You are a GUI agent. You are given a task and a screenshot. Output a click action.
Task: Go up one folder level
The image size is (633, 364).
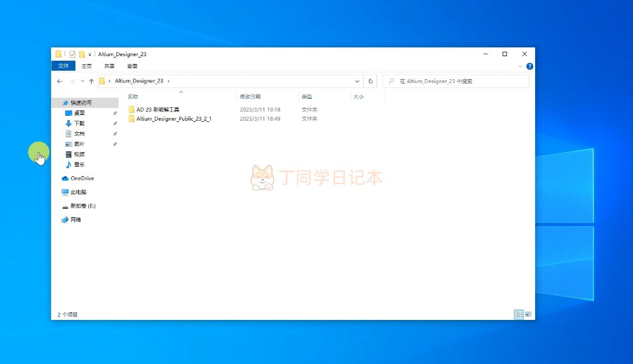tap(91, 82)
